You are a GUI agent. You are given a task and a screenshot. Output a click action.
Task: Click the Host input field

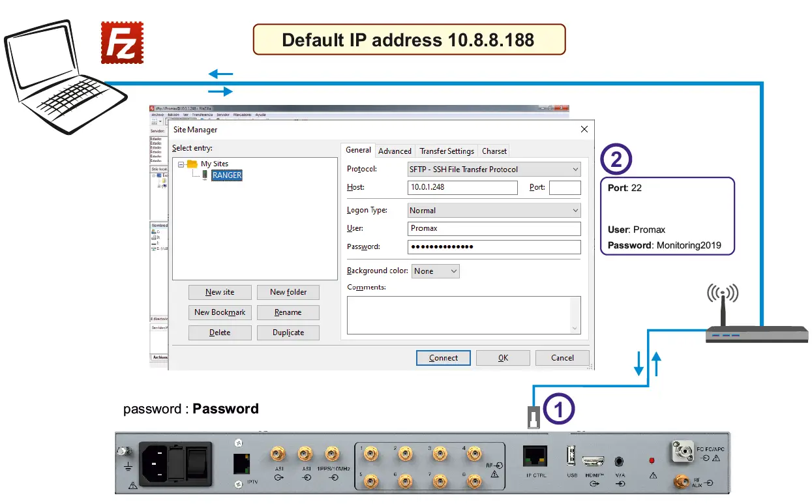click(x=462, y=188)
